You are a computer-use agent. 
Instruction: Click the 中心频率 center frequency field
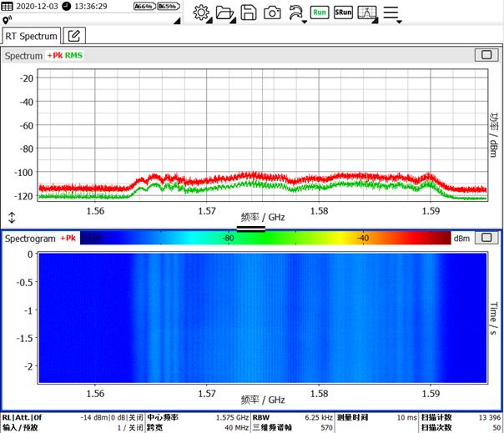pyautogui.click(x=197, y=417)
